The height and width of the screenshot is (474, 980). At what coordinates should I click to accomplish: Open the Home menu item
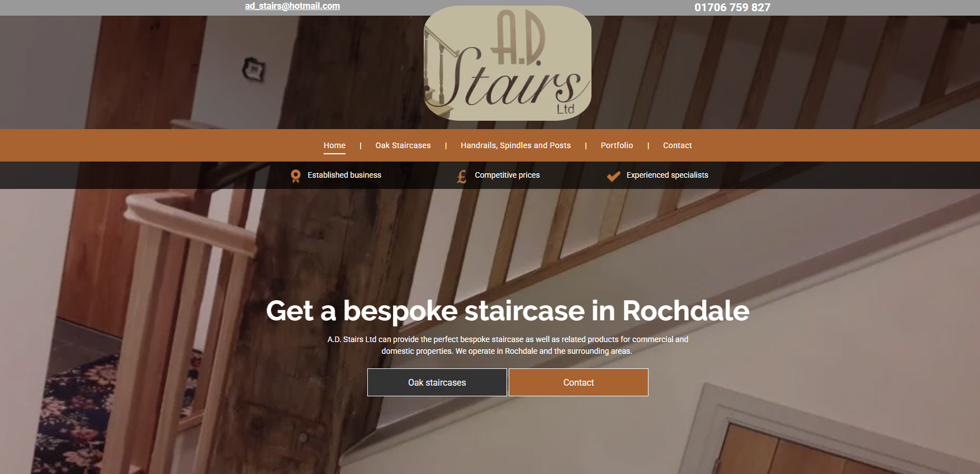(x=334, y=145)
